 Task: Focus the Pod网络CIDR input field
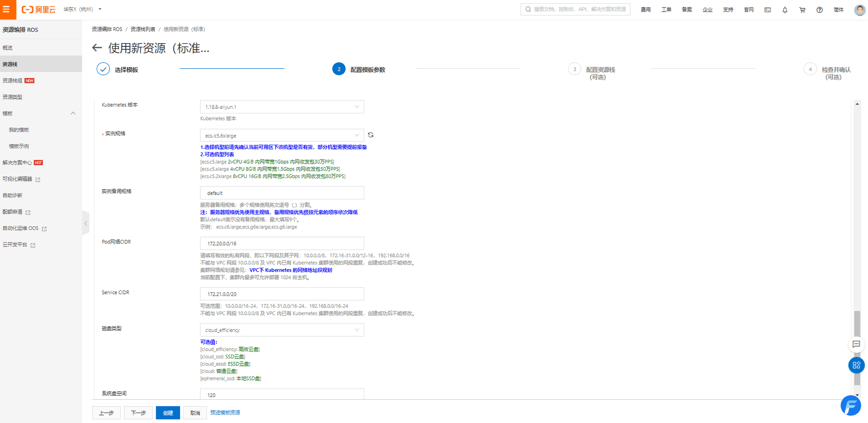point(282,244)
